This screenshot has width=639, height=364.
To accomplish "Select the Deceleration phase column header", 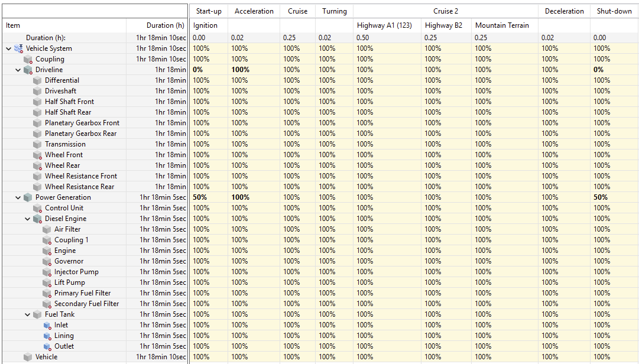I will pyautogui.click(x=564, y=11).
